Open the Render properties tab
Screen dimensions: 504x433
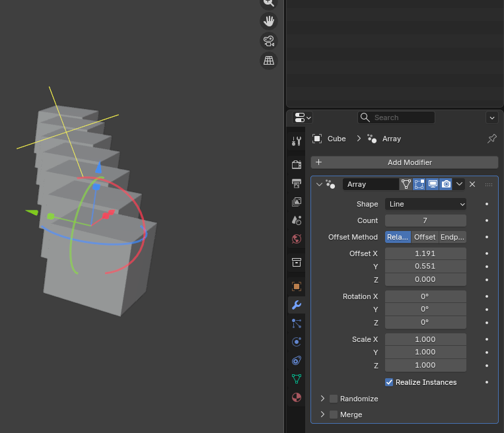(x=297, y=164)
